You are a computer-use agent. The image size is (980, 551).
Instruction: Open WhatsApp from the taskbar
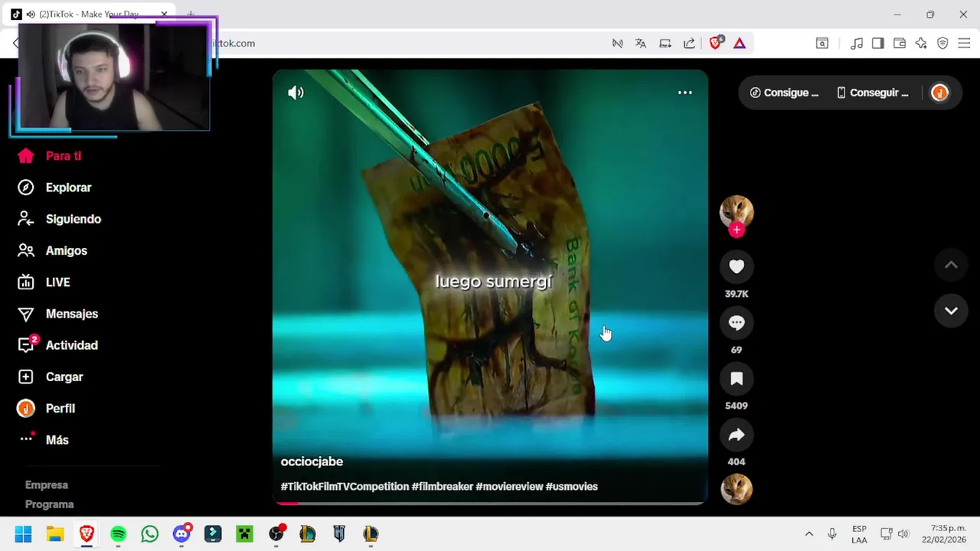coord(150,533)
